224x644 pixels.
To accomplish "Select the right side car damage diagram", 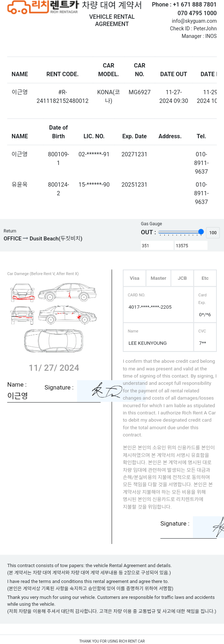I will coord(67,292).
